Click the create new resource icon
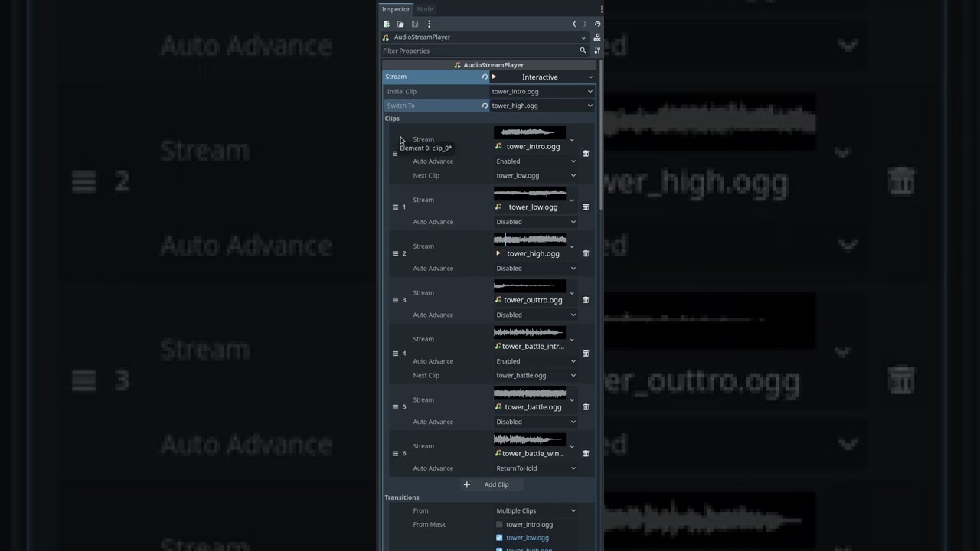The height and width of the screenshot is (551, 980). tap(387, 24)
